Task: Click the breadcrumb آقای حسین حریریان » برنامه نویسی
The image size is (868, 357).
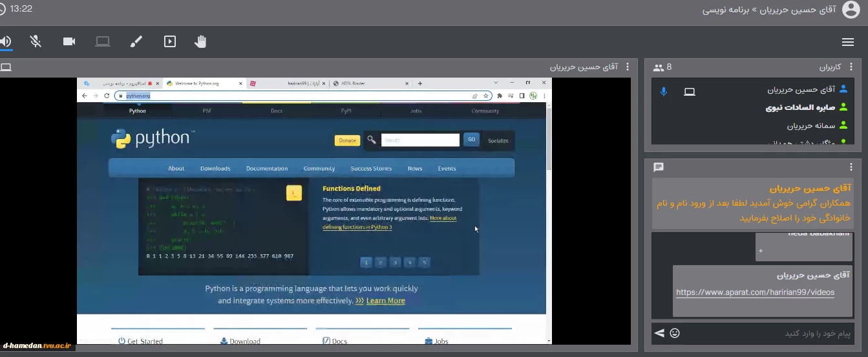Action: [769, 10]
